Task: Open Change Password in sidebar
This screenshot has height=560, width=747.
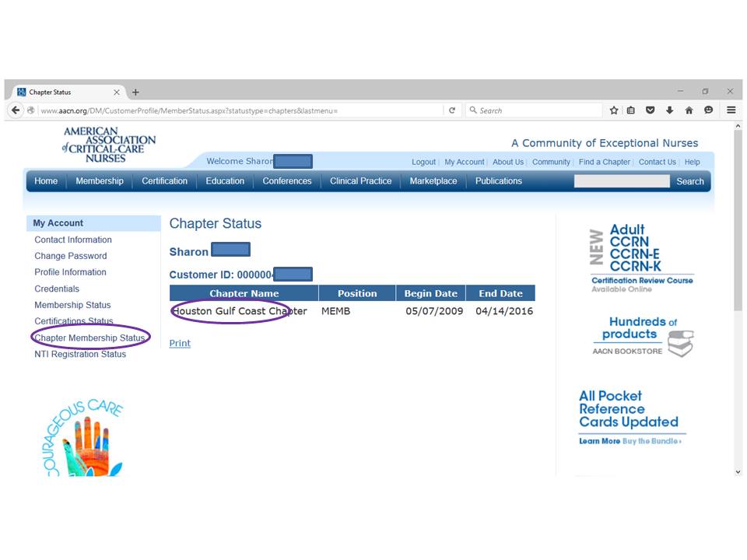Action: (x=71, y=256)
